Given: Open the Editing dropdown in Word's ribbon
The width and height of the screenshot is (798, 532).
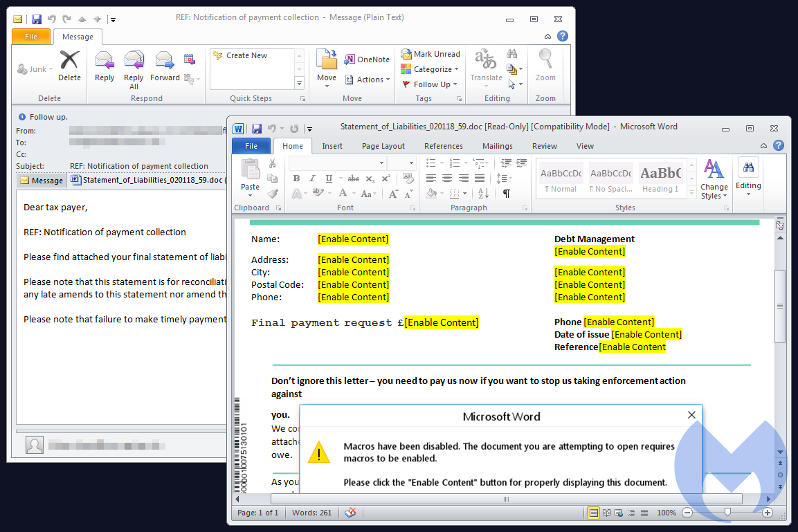Looking at the screenshot, I should 748,177.
